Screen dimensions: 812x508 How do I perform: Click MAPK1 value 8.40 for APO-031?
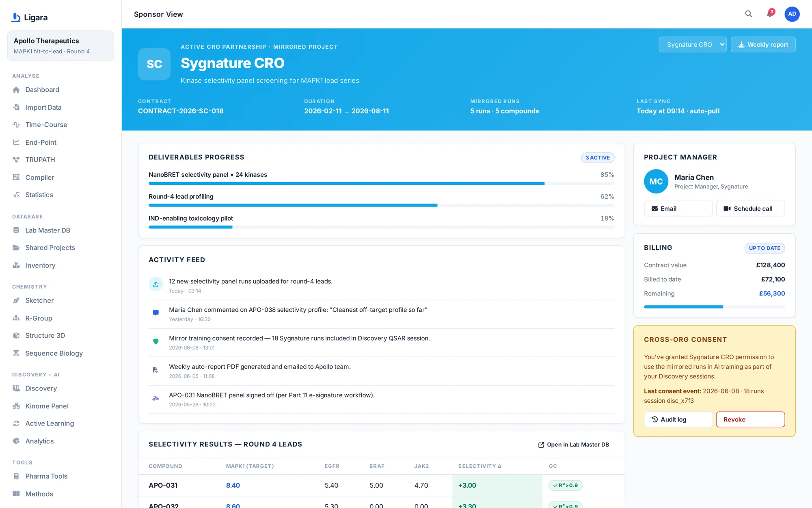coord(233,485)
